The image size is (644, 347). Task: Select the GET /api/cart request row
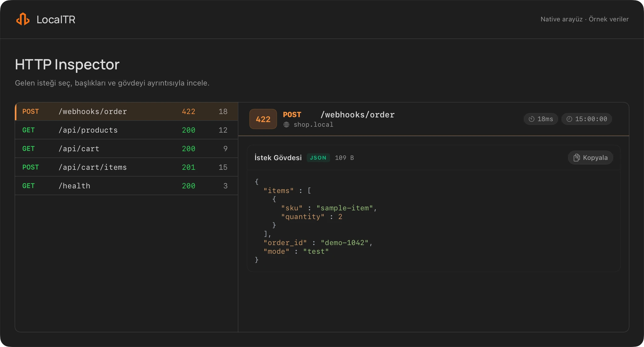(x=126, y=149)
